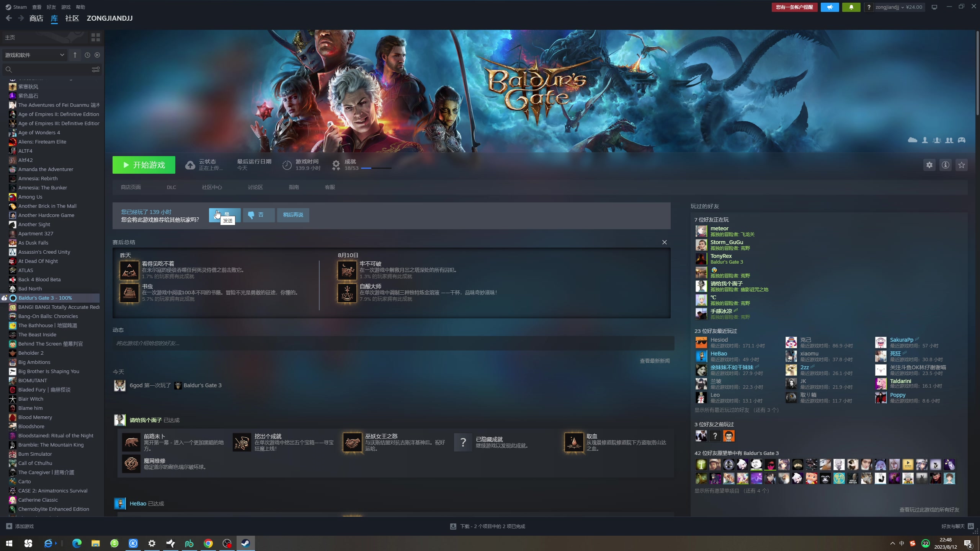Open friend TonyRex's avatar
The width and height of the screenshot is (980, 551).
701,259
